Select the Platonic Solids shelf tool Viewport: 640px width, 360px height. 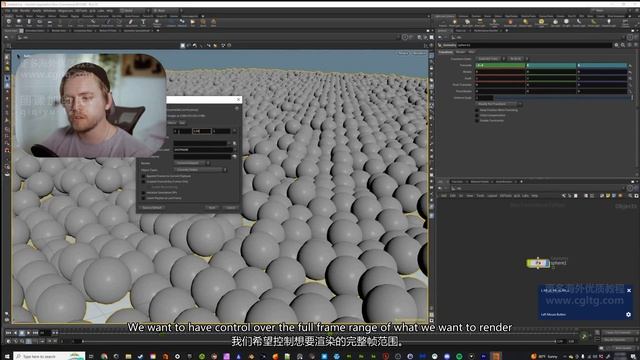157,22
